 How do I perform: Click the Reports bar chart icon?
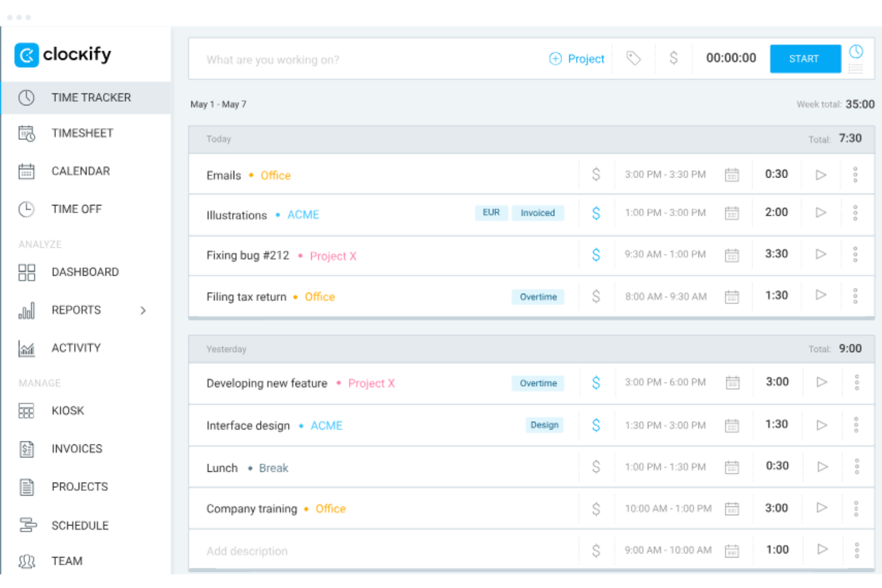(x=27, y=310)
